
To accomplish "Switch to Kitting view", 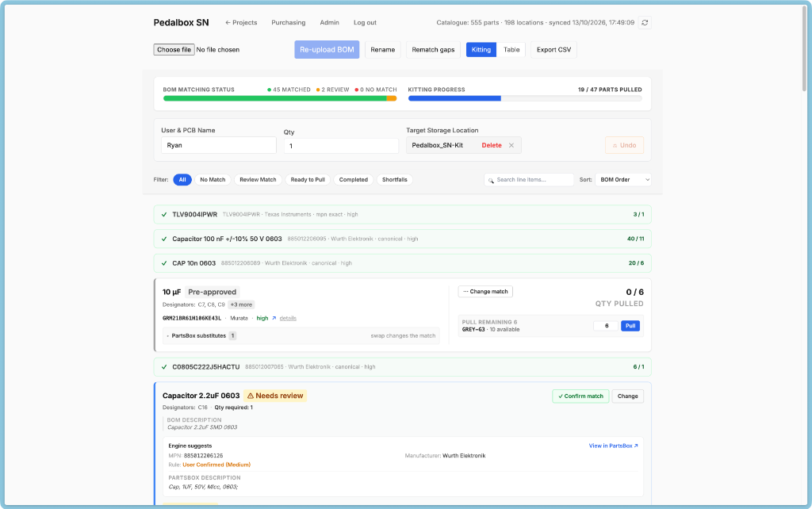I will 481,50.
